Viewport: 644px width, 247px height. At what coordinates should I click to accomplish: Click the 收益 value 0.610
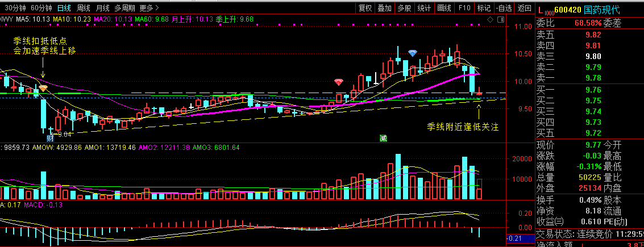coord(592,222)
